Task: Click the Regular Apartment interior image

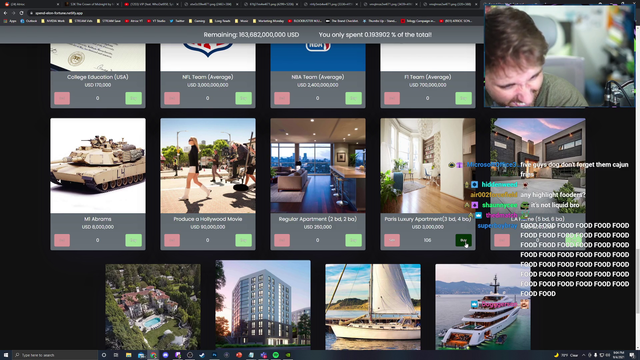Action: point(318,166)
